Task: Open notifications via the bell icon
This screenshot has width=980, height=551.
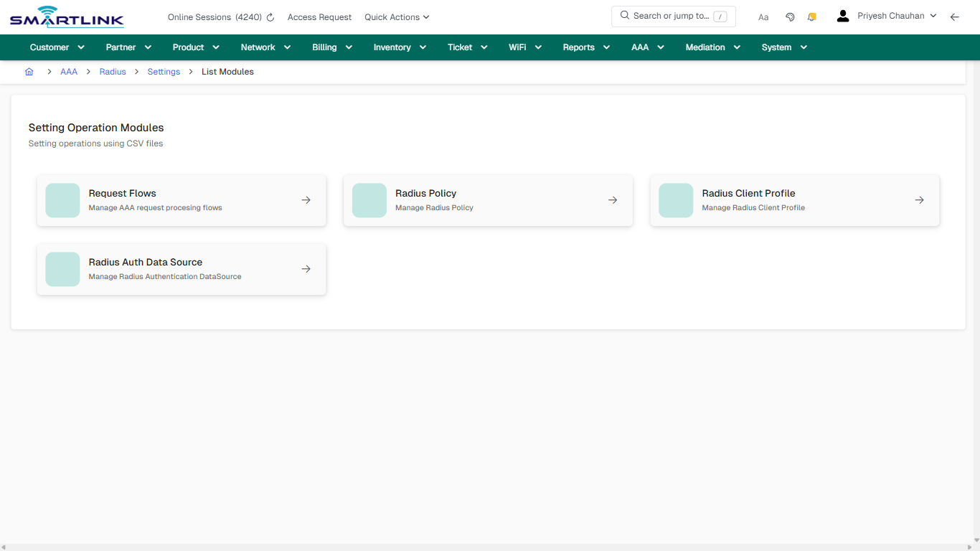Action: click(811, 17)
